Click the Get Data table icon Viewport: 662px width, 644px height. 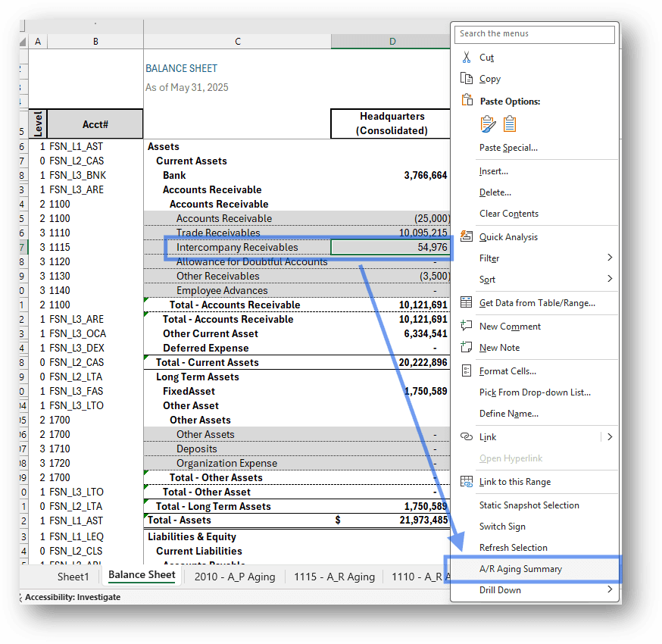pyautogui.click(x=466, y=302)
